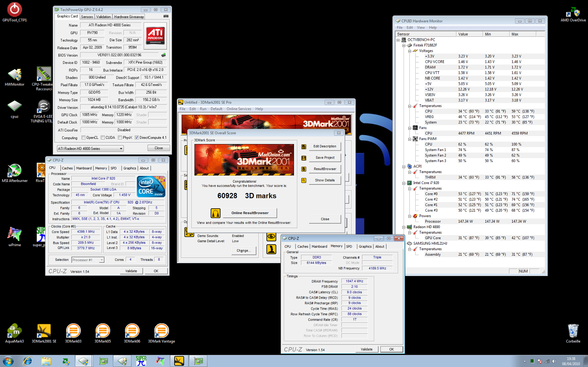Viewport: 588px width, 367px height.
Task: Open the Corbeille recycle bin
Action: 573,334
